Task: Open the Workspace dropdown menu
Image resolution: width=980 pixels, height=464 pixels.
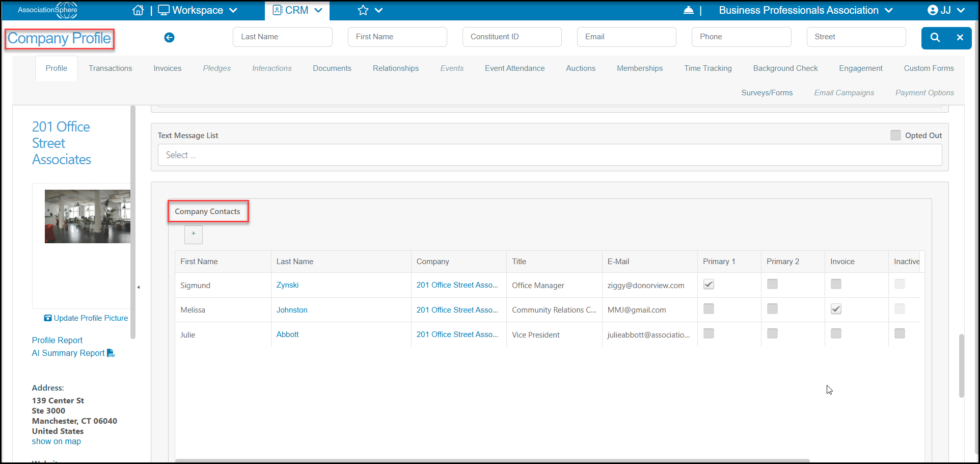Action: point(198,10)
